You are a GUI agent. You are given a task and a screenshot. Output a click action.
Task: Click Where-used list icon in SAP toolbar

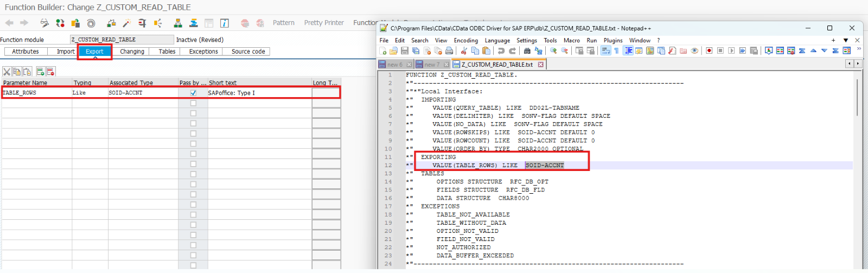click(158, 23)
